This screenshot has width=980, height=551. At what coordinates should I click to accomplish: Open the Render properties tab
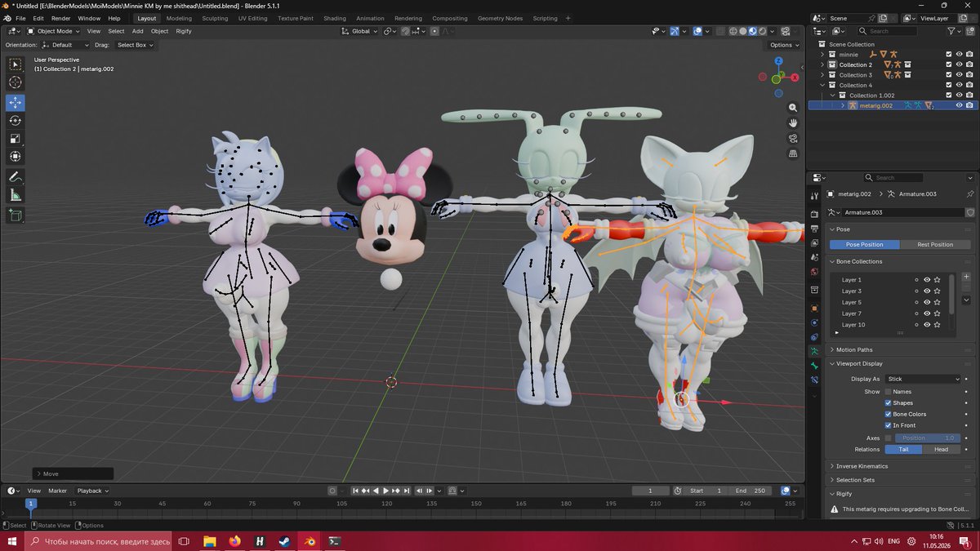coord(814,215)
